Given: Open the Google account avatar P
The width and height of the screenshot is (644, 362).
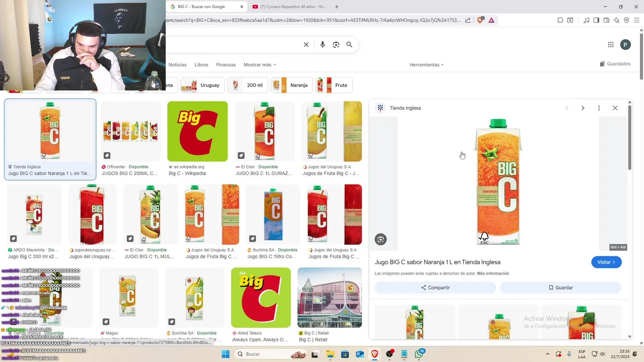Looking at the screenshot, I should [625, 45].
